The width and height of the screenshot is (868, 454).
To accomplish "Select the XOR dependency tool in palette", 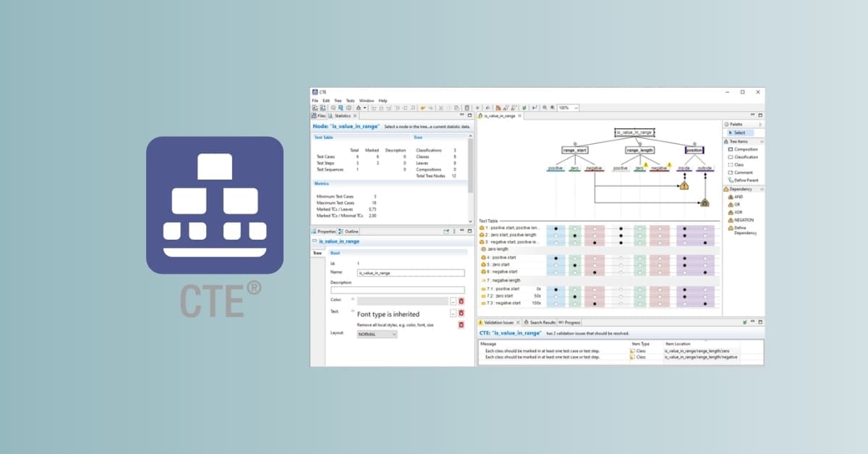I will 735,212.
